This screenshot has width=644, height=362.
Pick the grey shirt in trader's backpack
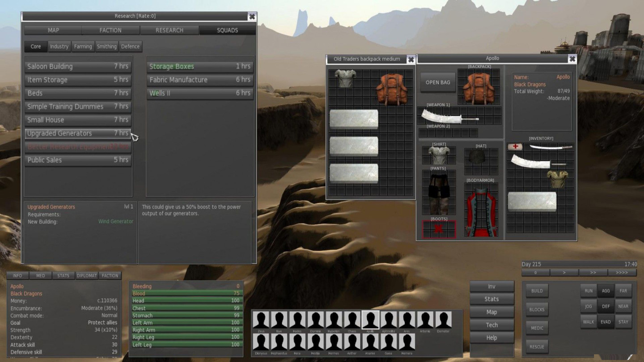pyautogui.click(x=345, y=78)
